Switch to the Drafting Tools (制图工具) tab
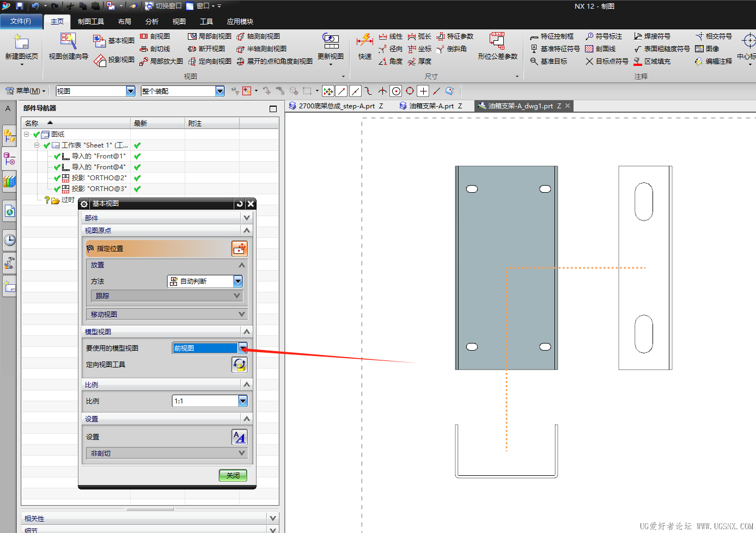Viewport: 756px width, 533px height. coord(91,22)
